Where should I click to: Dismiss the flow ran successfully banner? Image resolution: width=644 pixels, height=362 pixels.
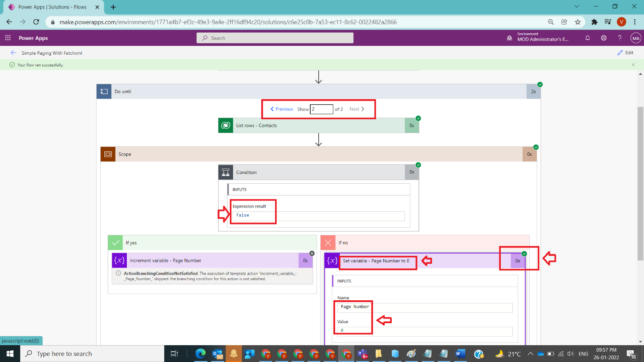click(634, 64)
